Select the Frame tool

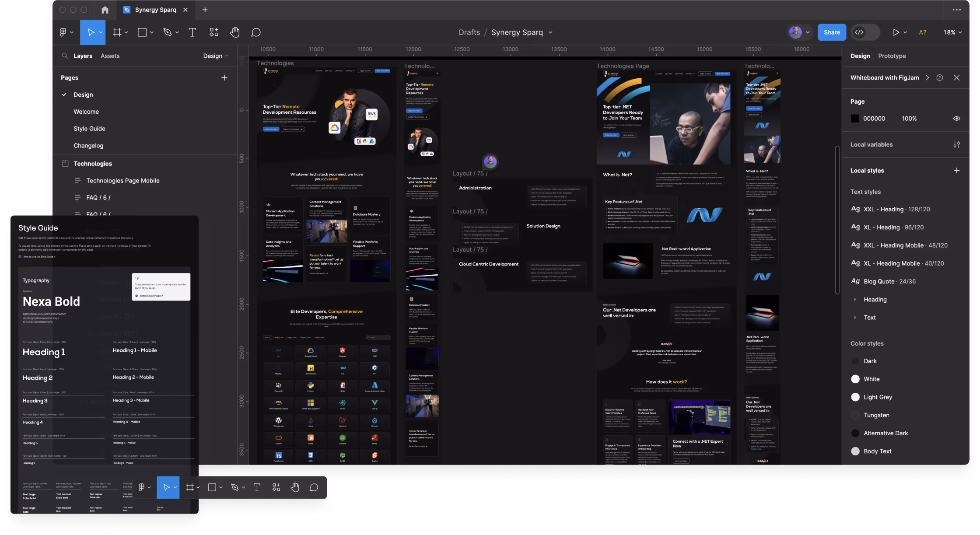point(116,32)
